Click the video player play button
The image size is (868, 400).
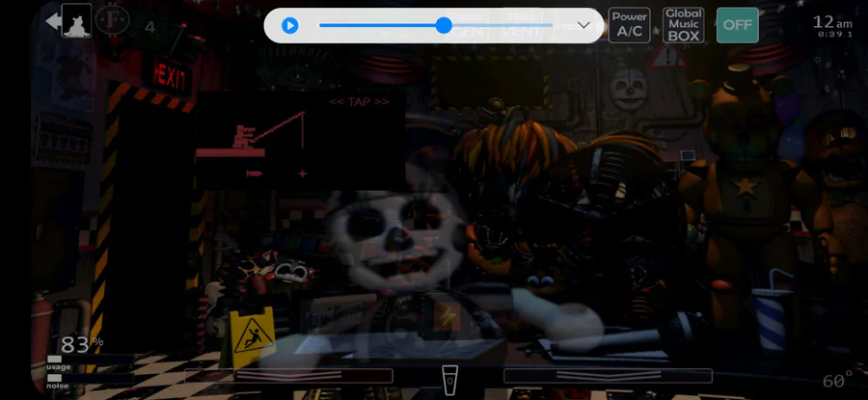pos(290,25)
